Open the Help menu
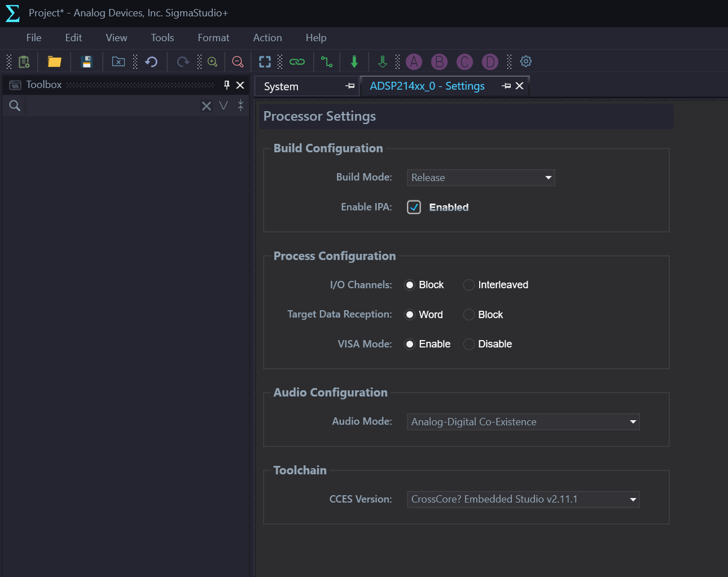Image resolution: width=728 pixels, height=577 pixels. (316, 38)
